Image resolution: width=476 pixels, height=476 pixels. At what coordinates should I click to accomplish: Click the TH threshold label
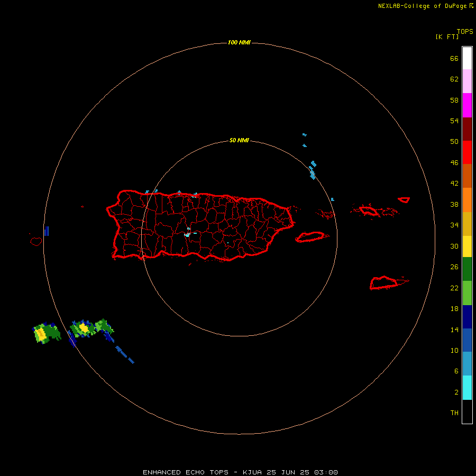[454, 413]
